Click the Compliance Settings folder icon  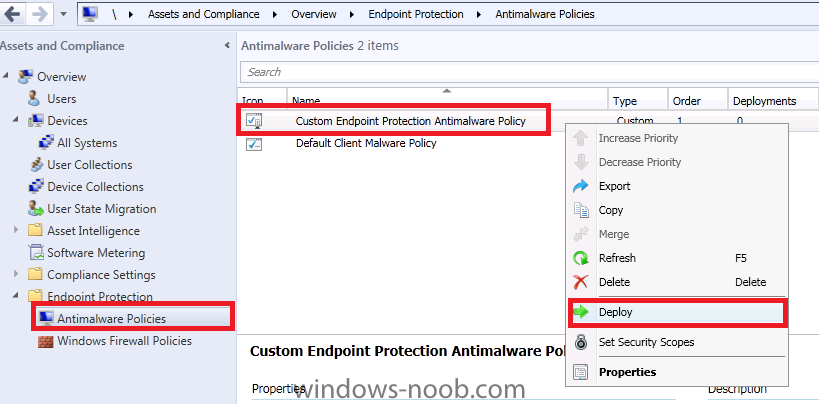point(35,274)
